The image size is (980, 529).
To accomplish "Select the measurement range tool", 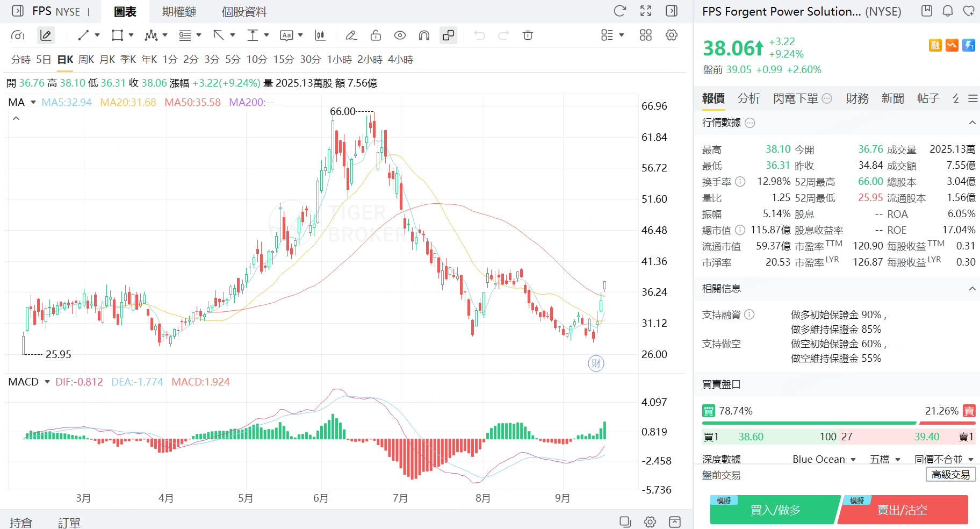I will click(x=253, y=35).
